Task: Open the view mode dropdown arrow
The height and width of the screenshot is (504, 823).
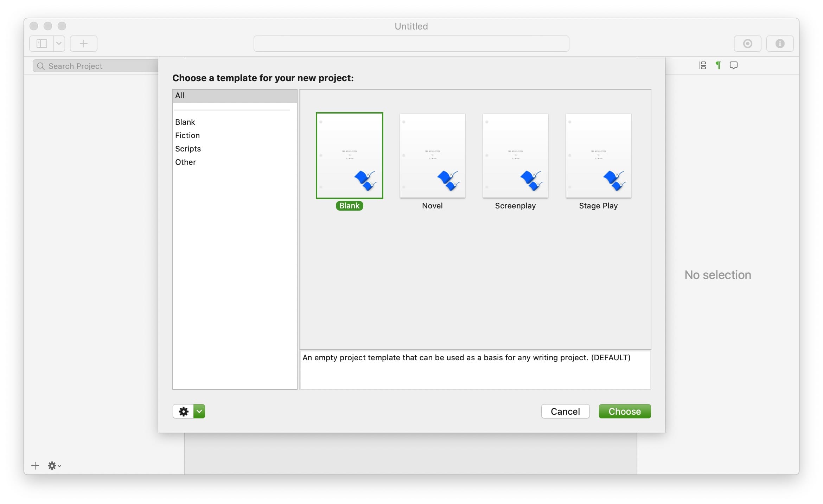Action: (59, 44)
